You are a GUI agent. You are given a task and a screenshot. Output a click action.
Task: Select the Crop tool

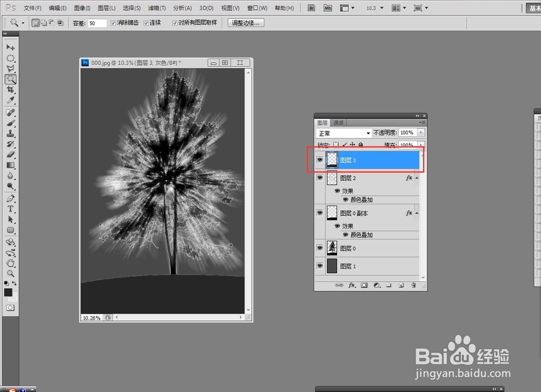10,90
